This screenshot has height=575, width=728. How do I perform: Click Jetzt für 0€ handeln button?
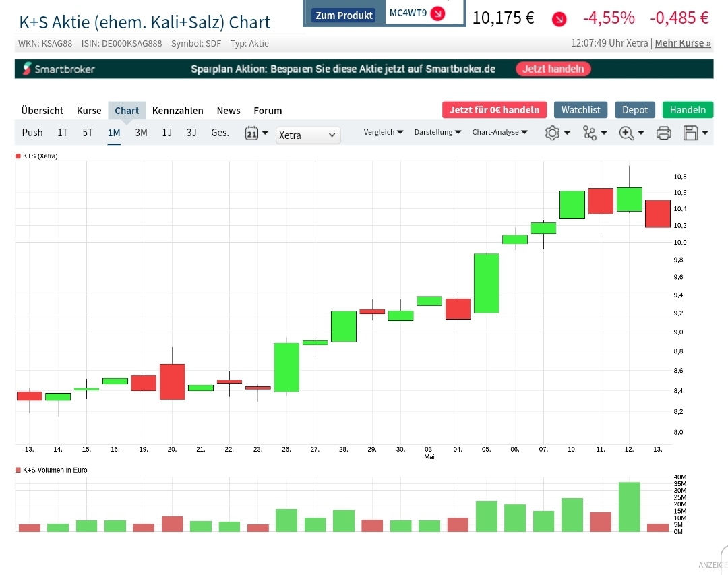click(495, 110)
